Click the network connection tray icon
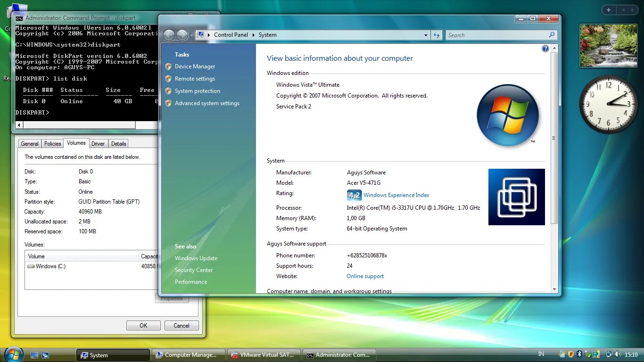 point(609,354)
